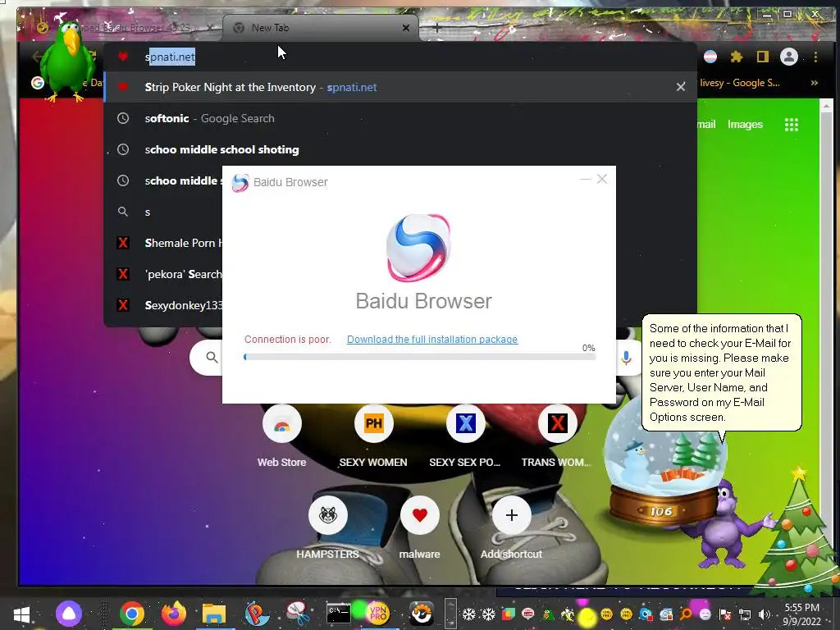Screen dimensions: 840x630
Task: Open the livesy - Google S... bookmark
Action: [739, 83]
